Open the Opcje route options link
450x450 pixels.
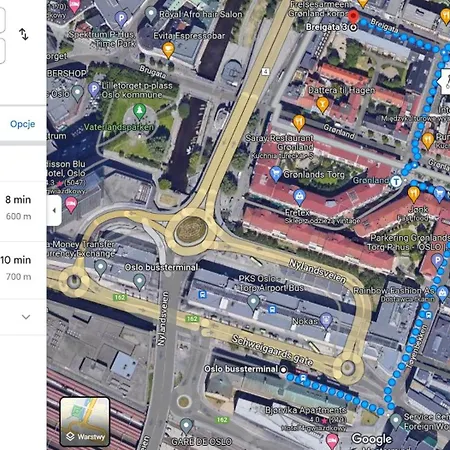coord(22,124)
